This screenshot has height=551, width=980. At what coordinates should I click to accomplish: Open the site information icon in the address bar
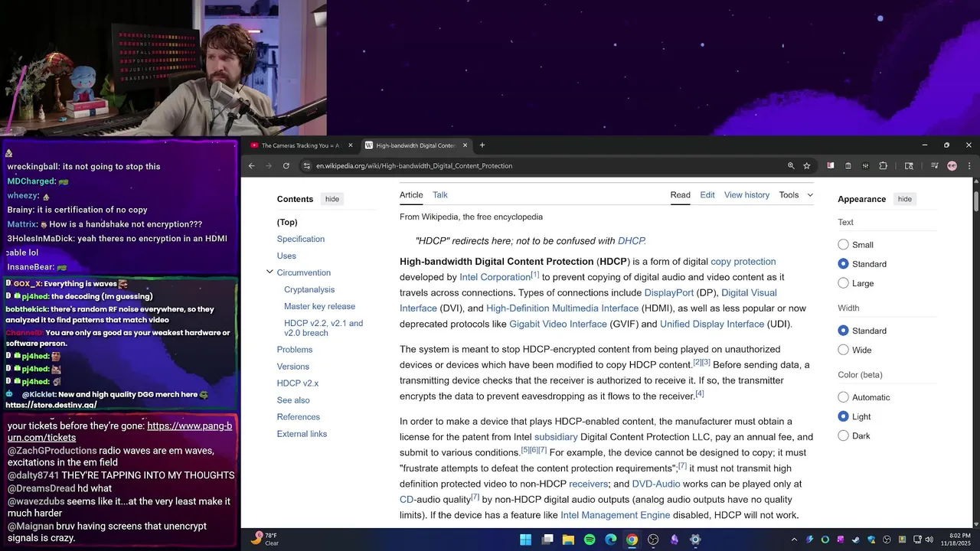[x=306, y=165]
